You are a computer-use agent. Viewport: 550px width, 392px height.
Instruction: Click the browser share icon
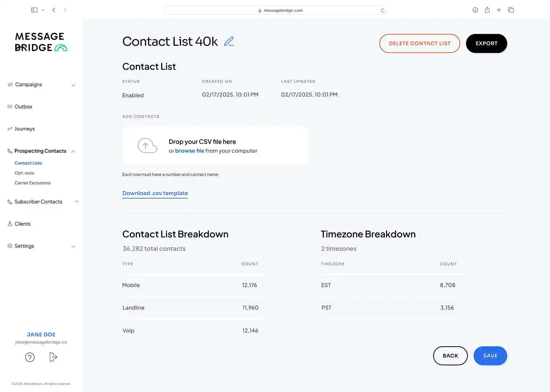pyautogui.click(x=487, y=10)
